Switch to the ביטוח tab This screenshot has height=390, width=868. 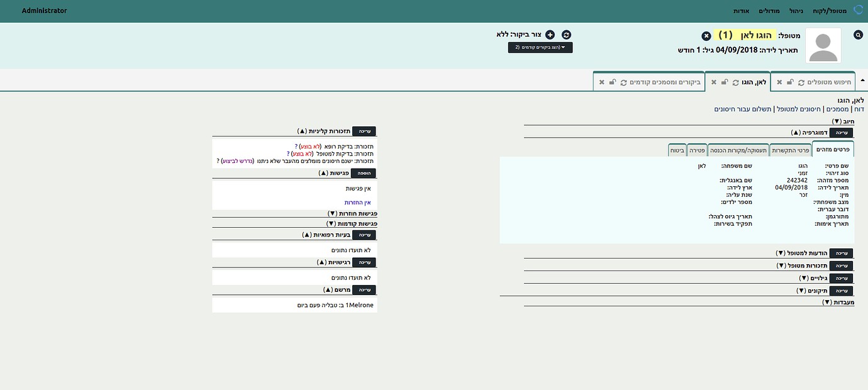click(x=678, y=150)
